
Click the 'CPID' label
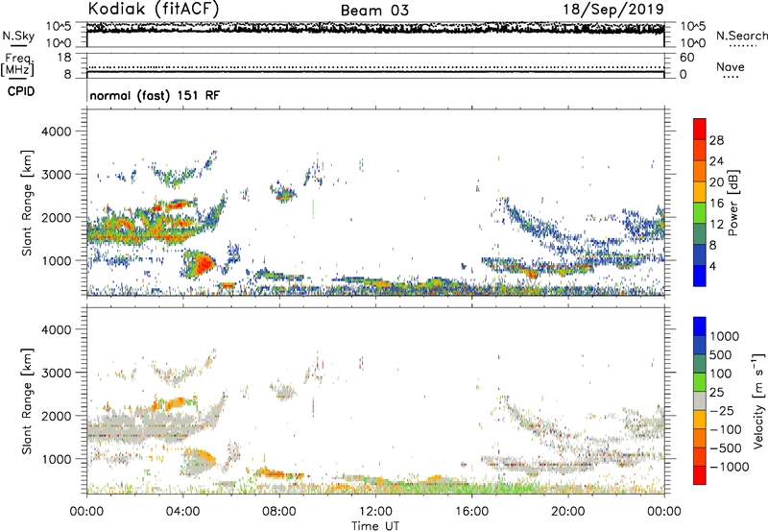pyautogui.click(x=21, y=91)
